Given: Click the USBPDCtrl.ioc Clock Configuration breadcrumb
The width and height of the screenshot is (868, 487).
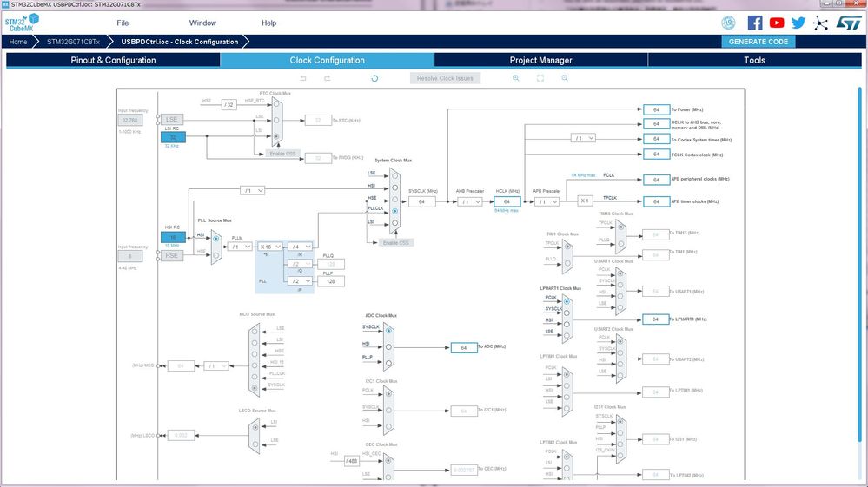Looking at the screenshot, I should [x=179, y=42].
